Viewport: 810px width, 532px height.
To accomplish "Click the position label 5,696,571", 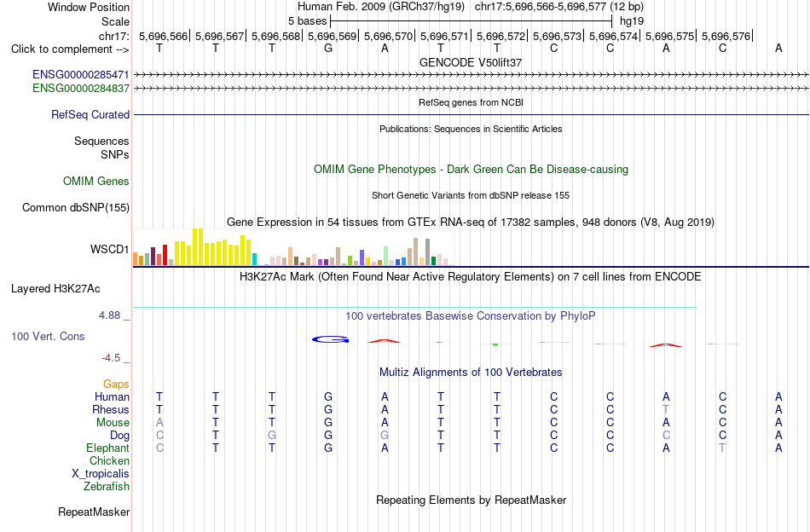I will pyautogui.click(x=444, y=36).
